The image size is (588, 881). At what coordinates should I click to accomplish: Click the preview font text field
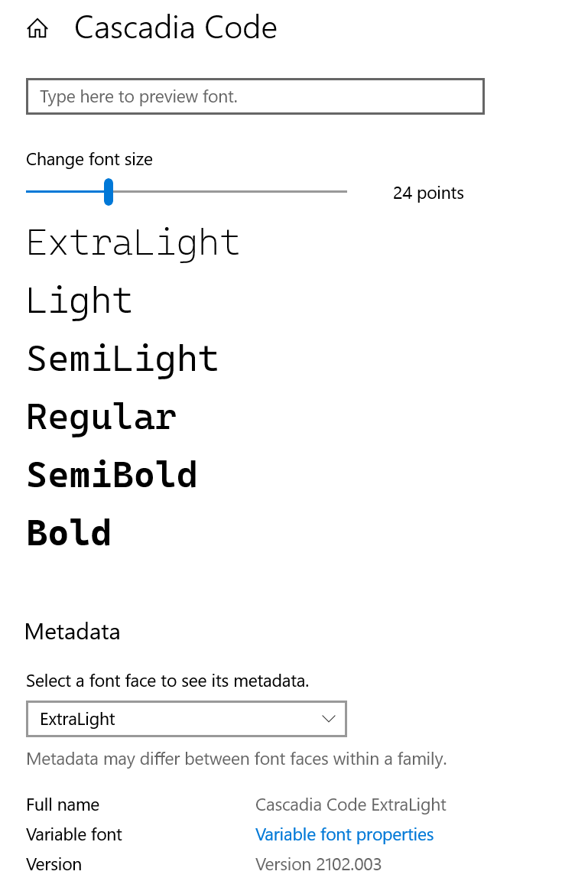pos(255,96)
